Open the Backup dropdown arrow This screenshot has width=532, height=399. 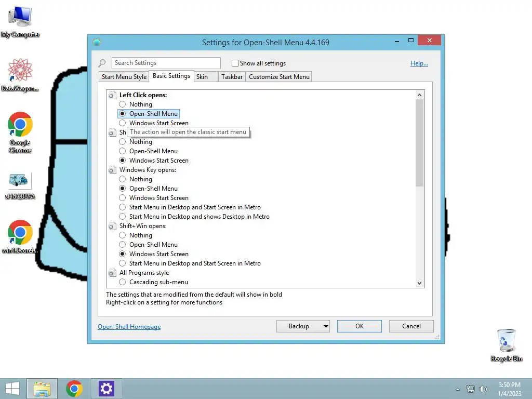pos(326,326)
